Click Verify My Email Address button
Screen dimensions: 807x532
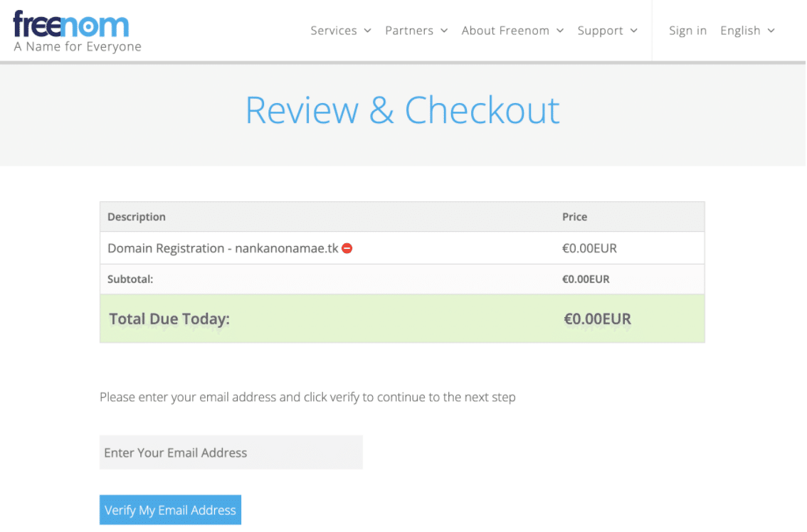170,511
